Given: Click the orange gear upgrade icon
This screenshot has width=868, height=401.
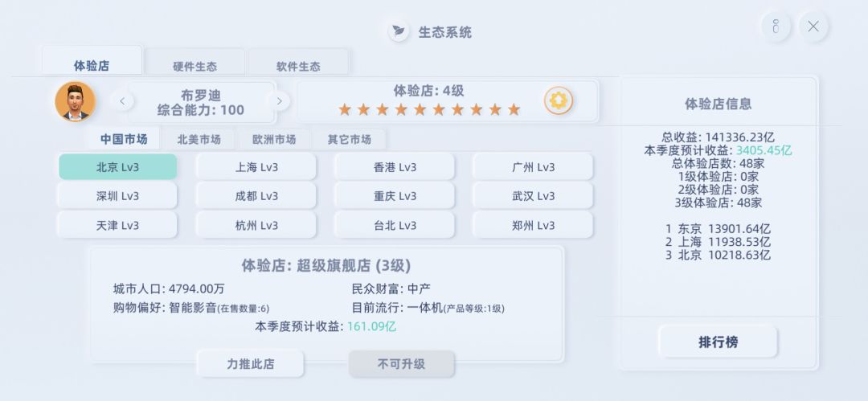Looking at the screenshot, I should tap(559, 100).
